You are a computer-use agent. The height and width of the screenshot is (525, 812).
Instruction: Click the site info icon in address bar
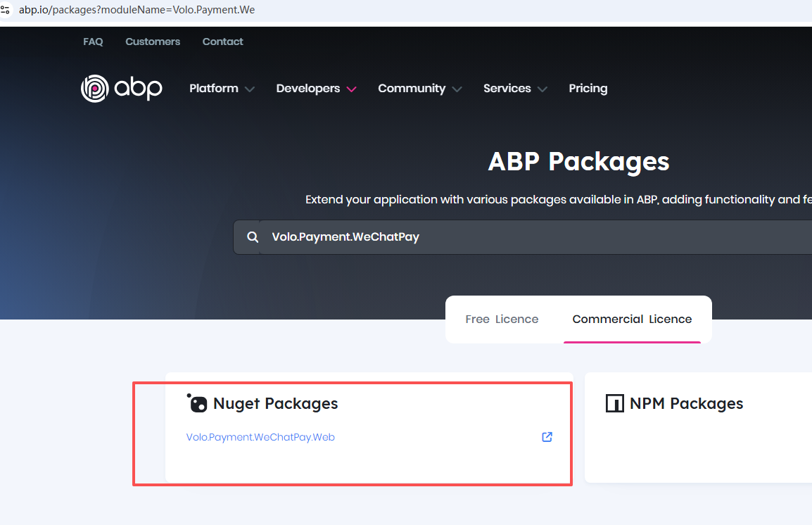coord(5,10)
